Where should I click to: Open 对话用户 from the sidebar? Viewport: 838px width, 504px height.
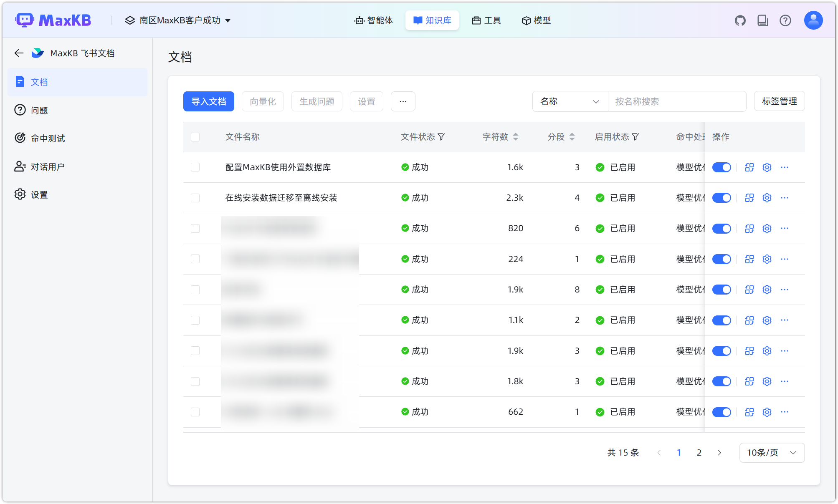(x=48, y=166)
